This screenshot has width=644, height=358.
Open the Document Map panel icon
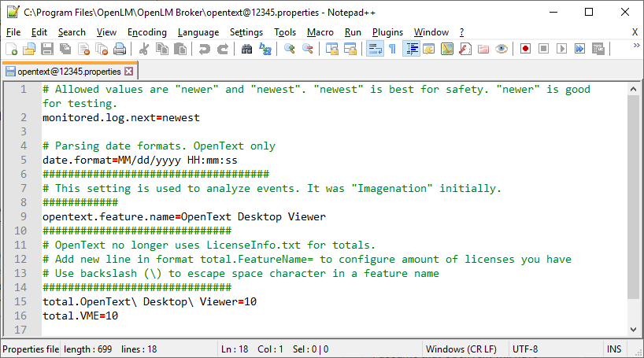[x=446, y=49]
